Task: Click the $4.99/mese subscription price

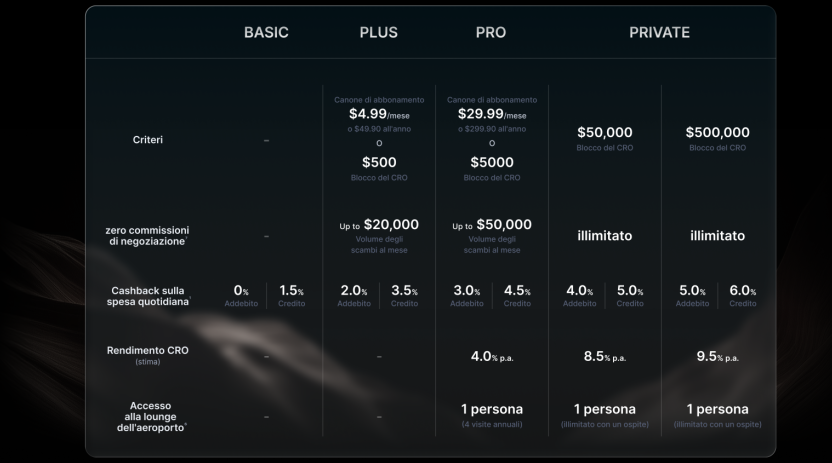Action: pyautogui.click(x=378, y=114)
